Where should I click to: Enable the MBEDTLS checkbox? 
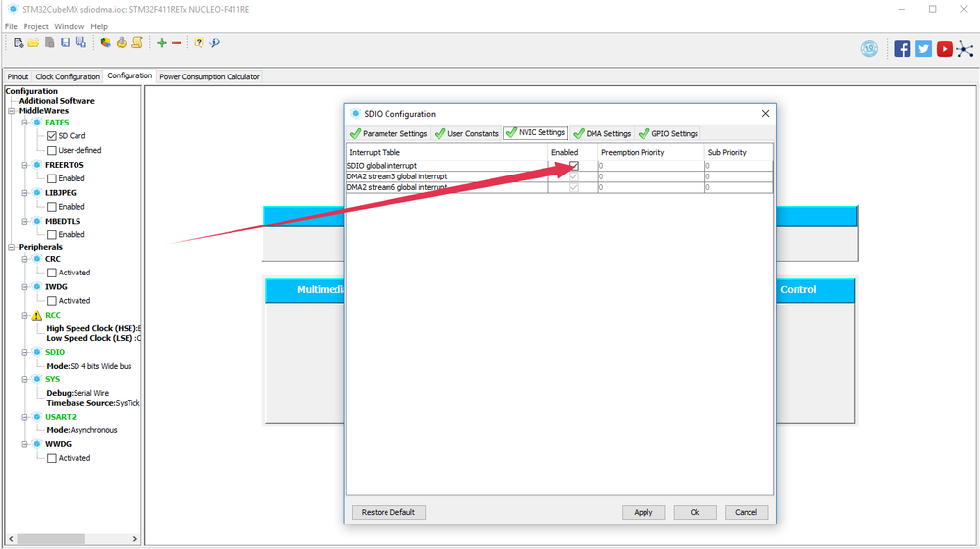point(52,235)
